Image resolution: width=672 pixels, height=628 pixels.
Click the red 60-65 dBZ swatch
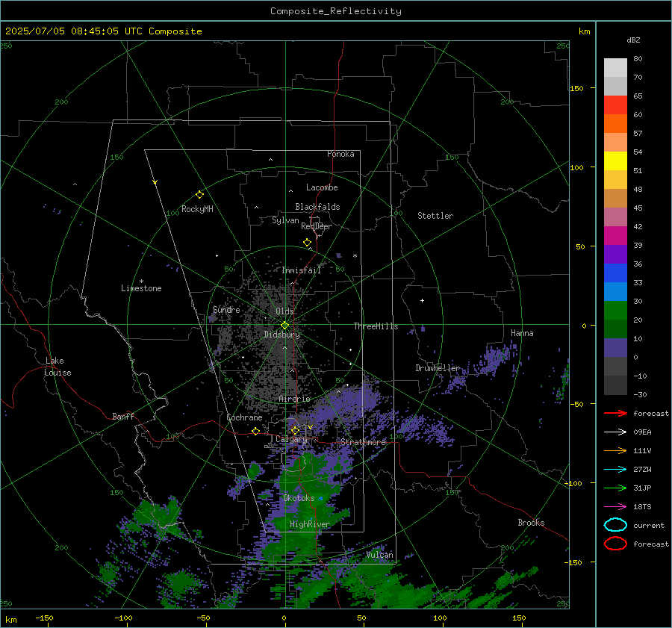[615, 105]
